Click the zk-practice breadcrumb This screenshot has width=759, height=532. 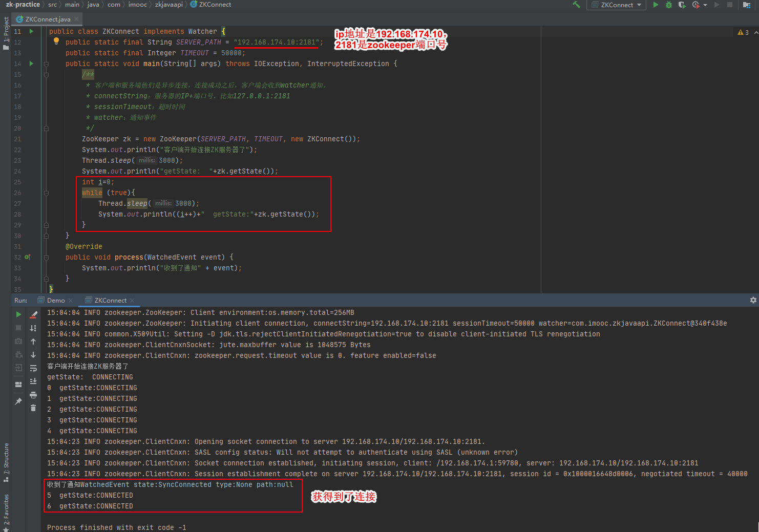pos(23,5)
